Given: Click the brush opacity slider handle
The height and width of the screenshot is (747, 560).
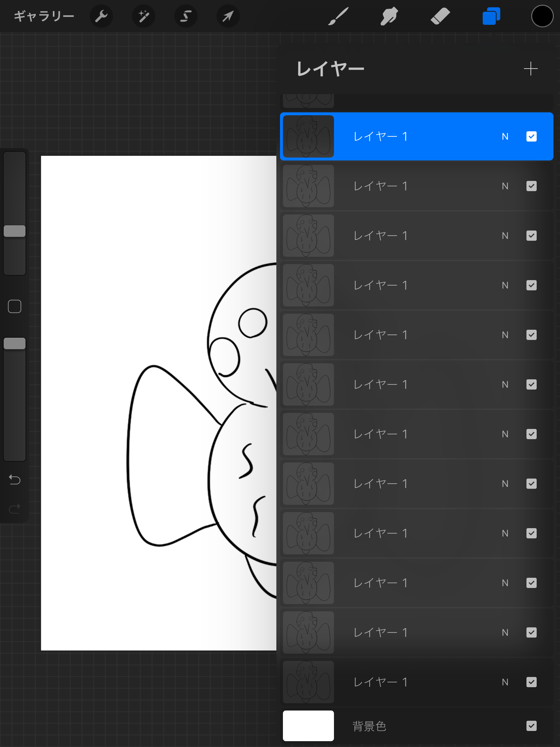Looking at the screenshot, I should pos(15,343).
